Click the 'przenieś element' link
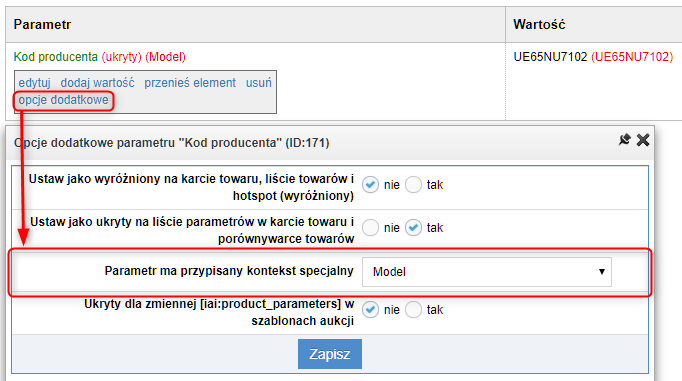682x381 pixels. (x=190, y=83)
